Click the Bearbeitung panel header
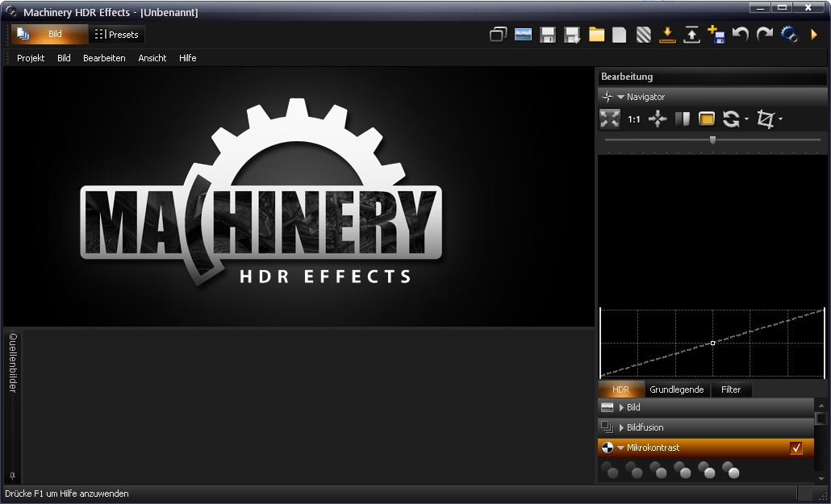This screenshot has width=831, height=504. 712,77
